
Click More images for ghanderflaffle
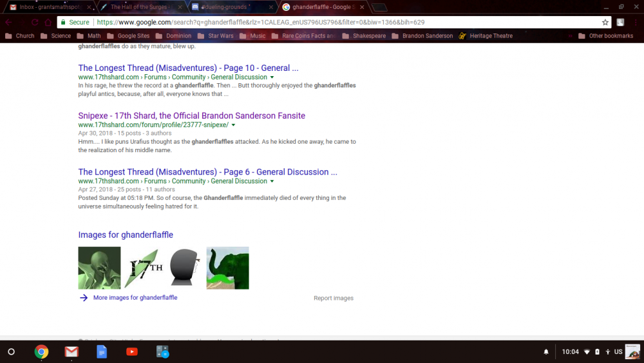[x=135, y=298]
